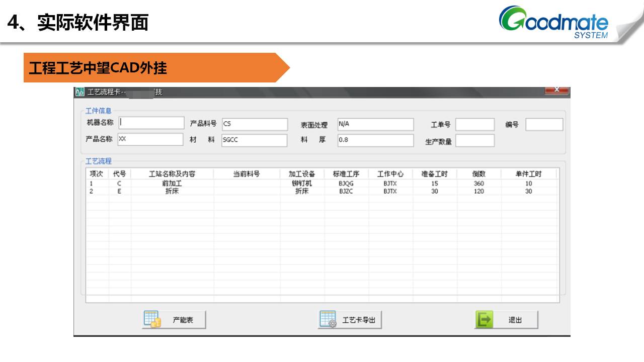Click the 料厚 field showing 0.8
Viewport: 644px width, 362px height.
click(375, 140)
